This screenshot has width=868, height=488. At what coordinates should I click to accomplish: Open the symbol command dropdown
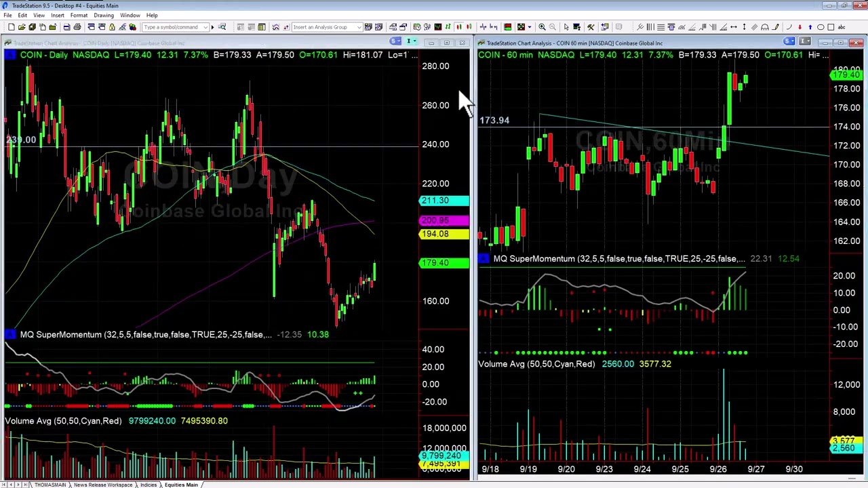click(x=205, y=27)
